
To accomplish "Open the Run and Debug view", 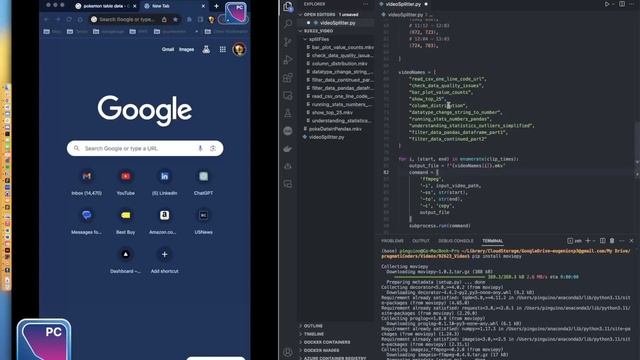I will (x=288, y=60).
